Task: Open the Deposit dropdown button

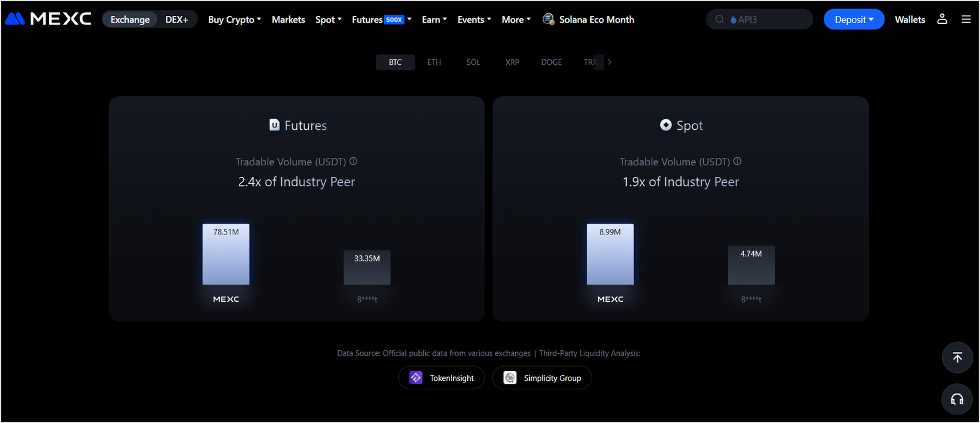Action: (854, 20)
